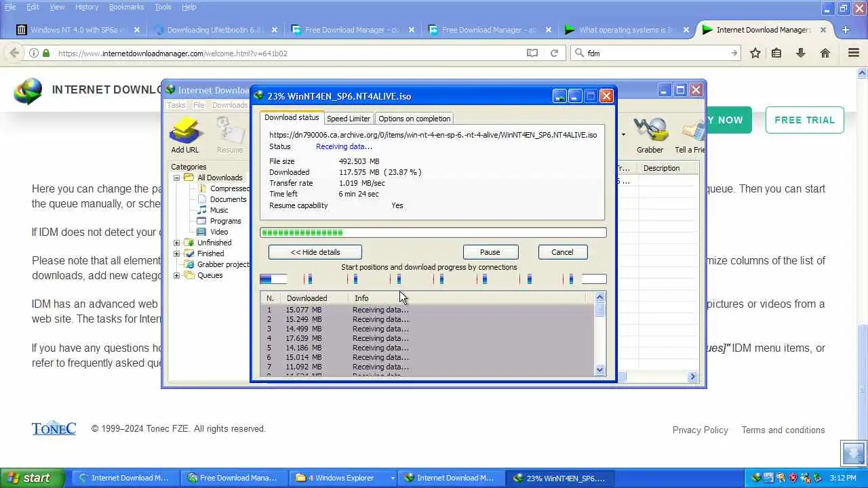Cancel the current download
868x488 pixels.
[562, 252]
